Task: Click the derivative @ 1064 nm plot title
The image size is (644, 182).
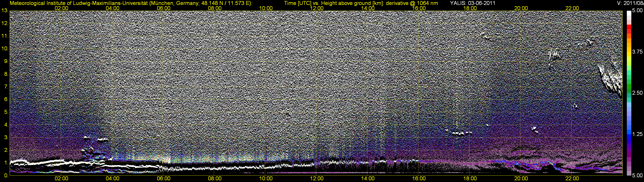Action: click(x=361, y=3)
